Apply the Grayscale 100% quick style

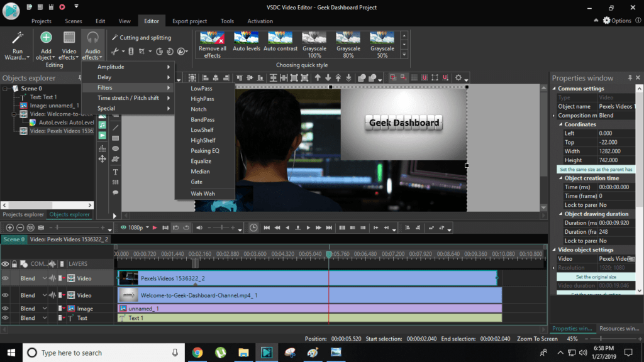point(314,45)
